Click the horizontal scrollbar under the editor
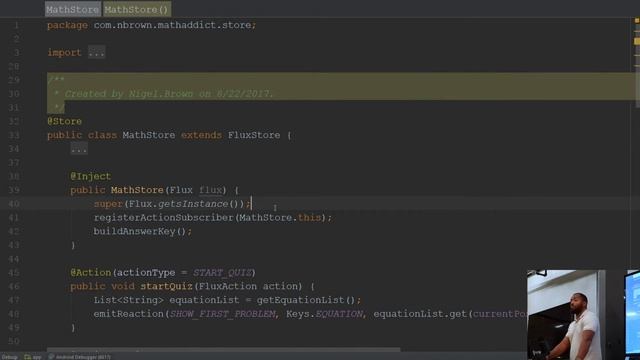Screen dimensions: 640x360 (x=224, y=349)
